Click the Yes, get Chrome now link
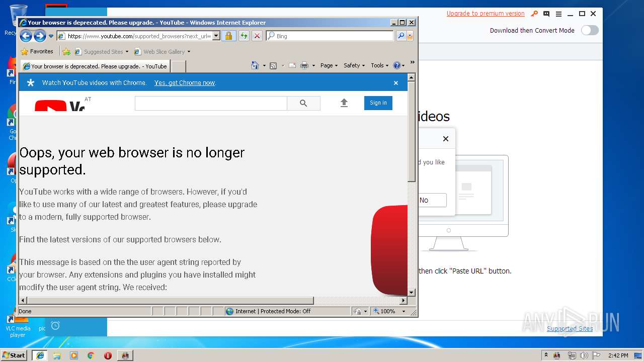644x362 pixels. point(185,83)
